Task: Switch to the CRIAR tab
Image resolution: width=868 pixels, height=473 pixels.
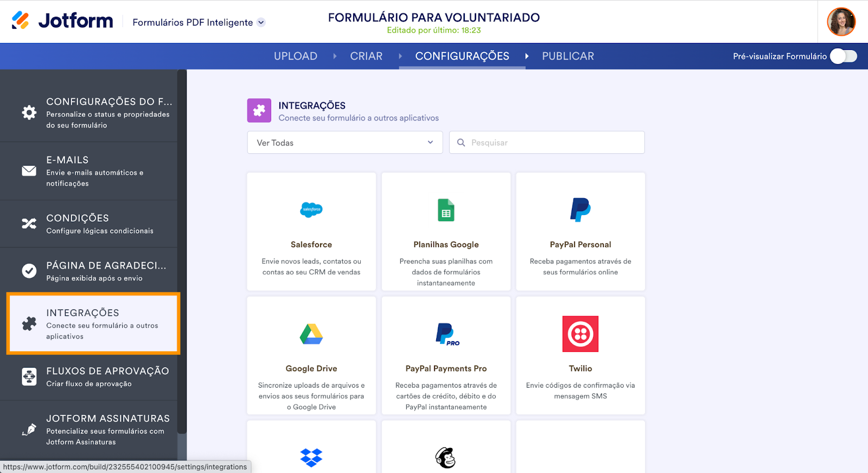Action: coord(366,56)
